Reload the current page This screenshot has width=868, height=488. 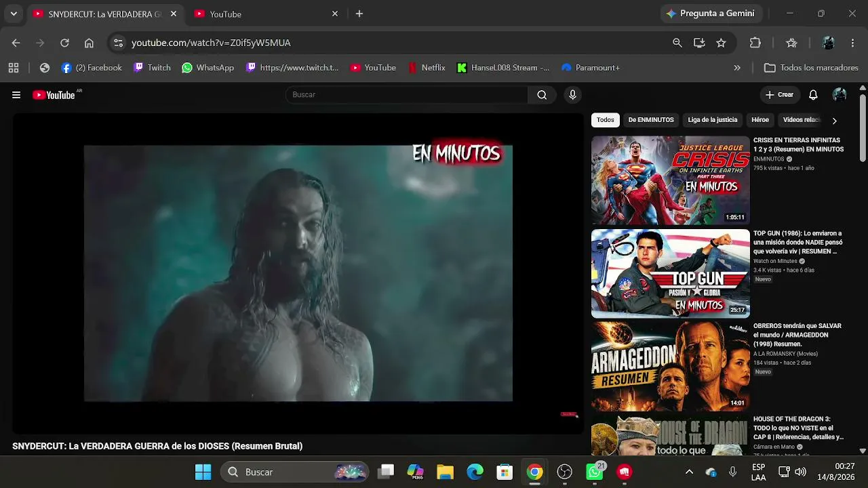[x=64, y=43]
